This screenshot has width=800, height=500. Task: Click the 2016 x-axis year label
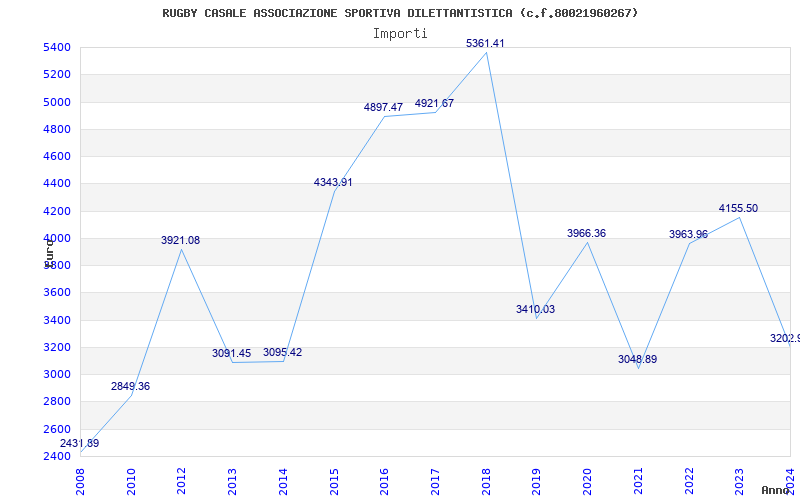(385, 481)
